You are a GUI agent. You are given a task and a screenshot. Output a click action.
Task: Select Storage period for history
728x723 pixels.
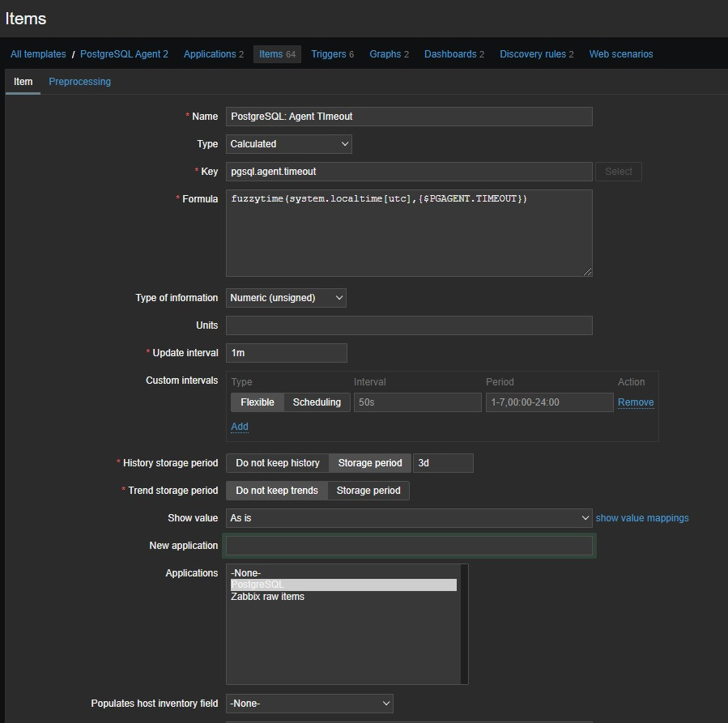[x=369, y=463]
